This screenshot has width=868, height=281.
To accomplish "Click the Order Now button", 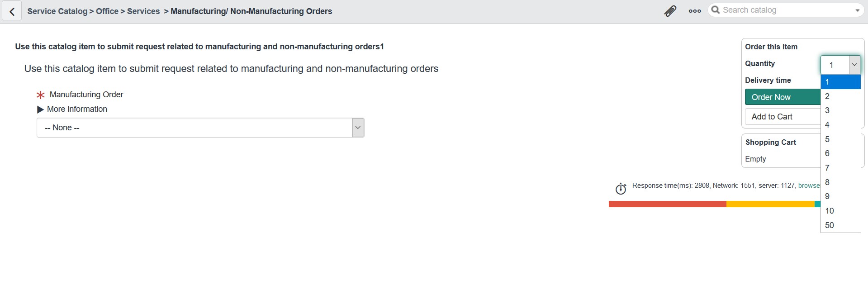I will point(783,97).
